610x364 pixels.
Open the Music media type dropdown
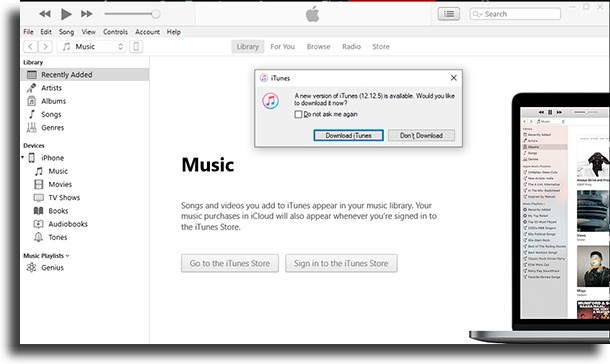tap(91, 47)
